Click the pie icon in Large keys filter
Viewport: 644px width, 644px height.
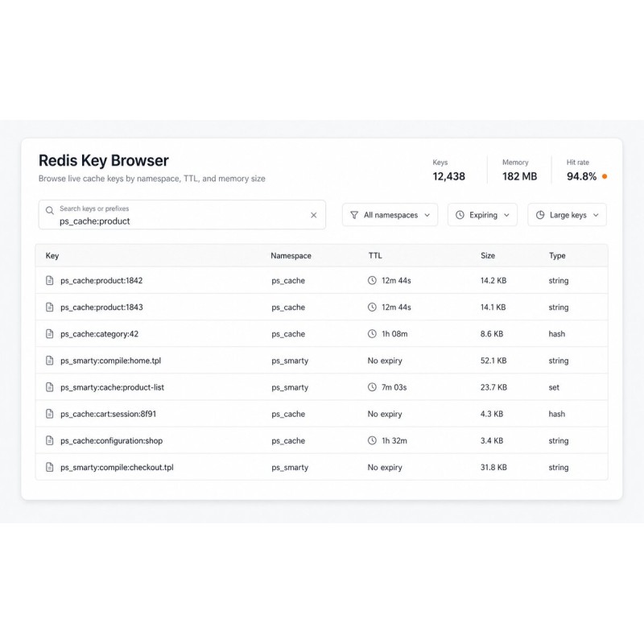click(x=540, y=215)
